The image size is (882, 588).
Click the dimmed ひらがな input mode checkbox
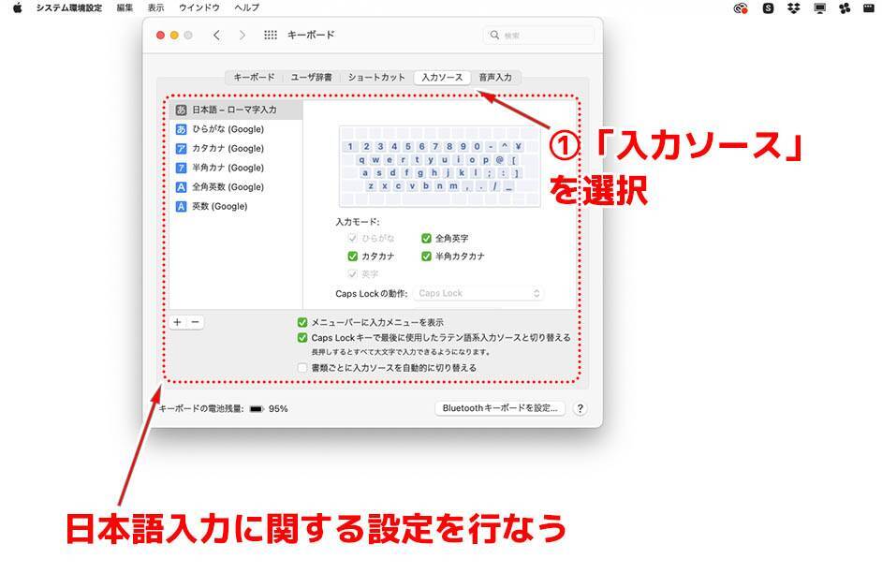[353, 238]
